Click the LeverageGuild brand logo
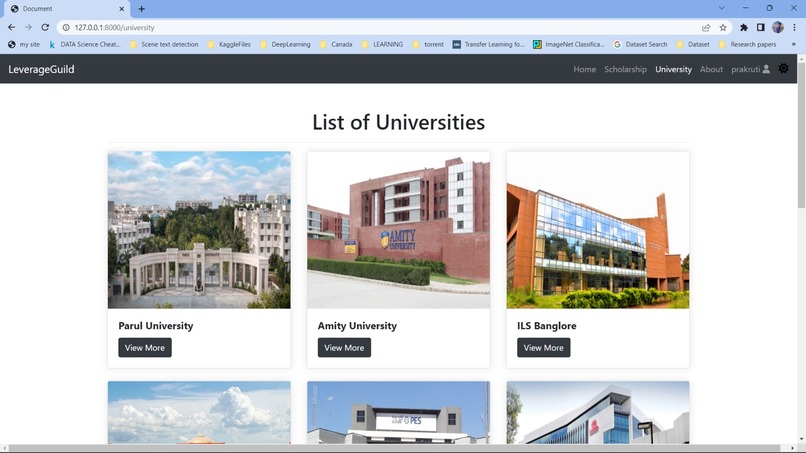The height and width of the screenshot is (453, 806). (x=41, y=69)
